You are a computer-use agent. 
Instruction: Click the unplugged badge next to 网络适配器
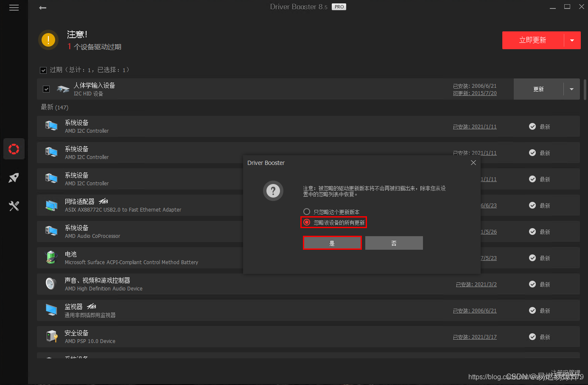pyautogui.click(x=104, y=201)
